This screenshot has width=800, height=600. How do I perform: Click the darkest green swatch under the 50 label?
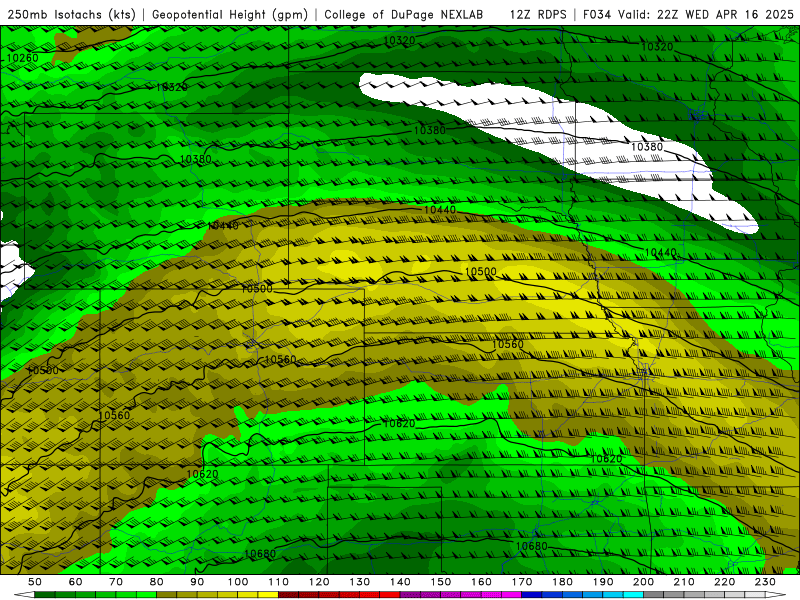[45, 595]
